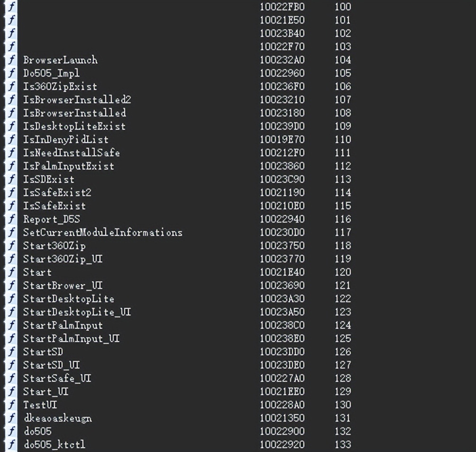
Task: Click the address 10019E70
Action: tap(282, 140)
